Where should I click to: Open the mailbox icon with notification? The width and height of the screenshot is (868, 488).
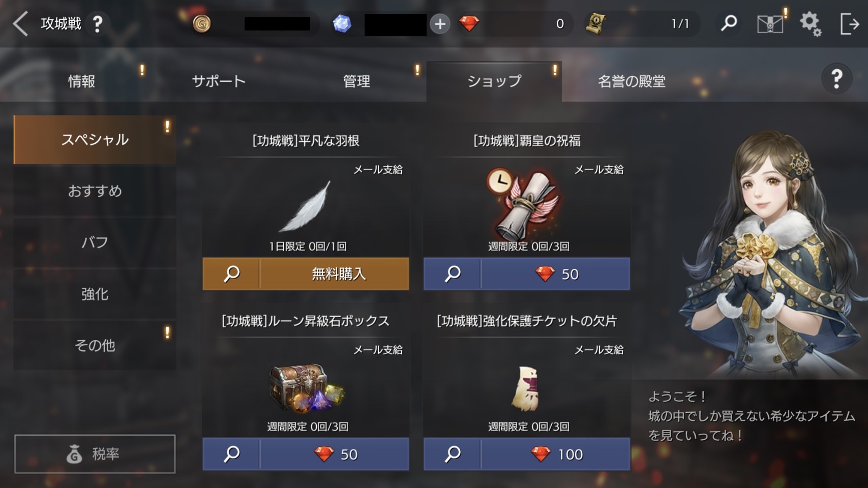click(771, 23)
